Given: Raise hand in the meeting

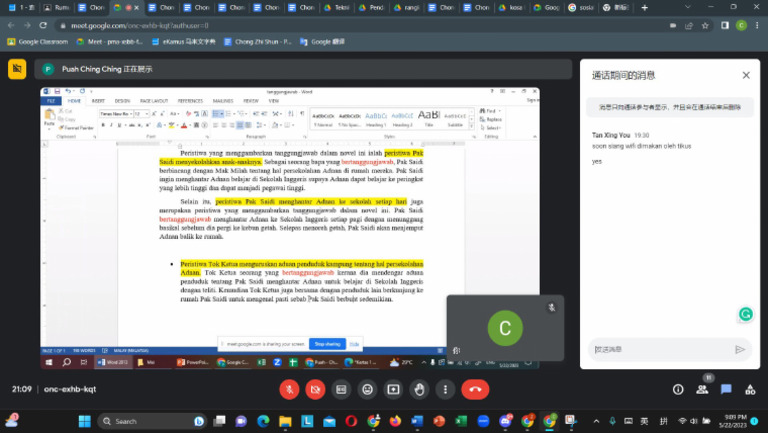Looking at the screenshot, I should pyautogui.click(x=420, y=389).
